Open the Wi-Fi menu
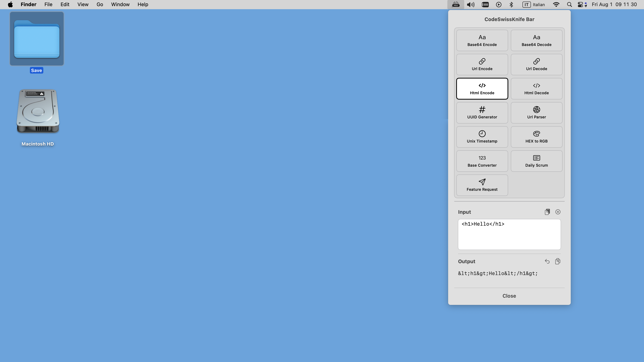 (556, 4)
